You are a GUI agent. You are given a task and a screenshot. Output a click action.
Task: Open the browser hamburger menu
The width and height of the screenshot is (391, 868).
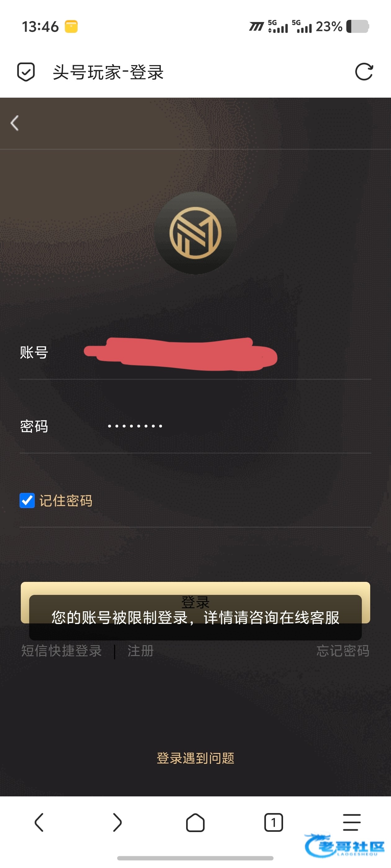[352, 822]
